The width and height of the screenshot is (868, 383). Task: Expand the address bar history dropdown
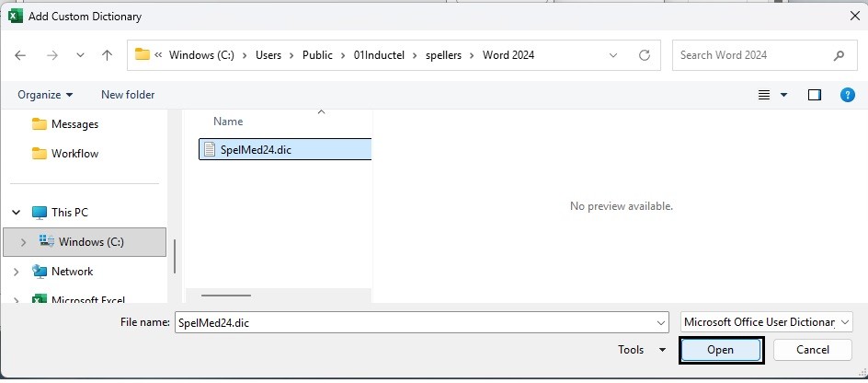(x=613, y=55)
